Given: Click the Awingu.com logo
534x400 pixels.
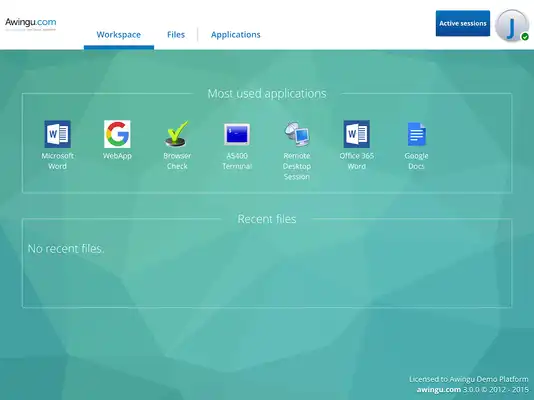Looking at the screenshot, I should point(30,24).
